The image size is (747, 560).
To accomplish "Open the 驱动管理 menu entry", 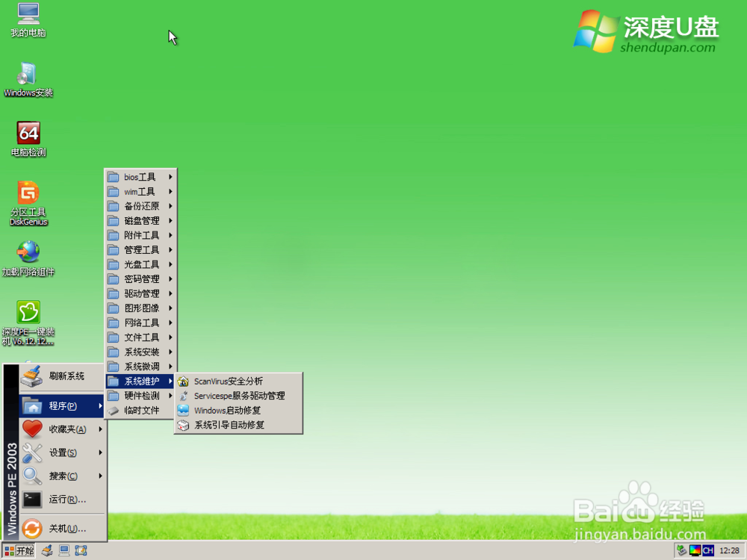I will point(140,293).
